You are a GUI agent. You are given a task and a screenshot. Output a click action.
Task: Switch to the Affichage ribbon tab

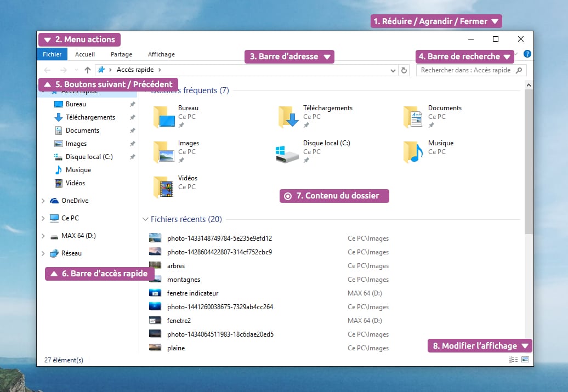coord(161,54)
